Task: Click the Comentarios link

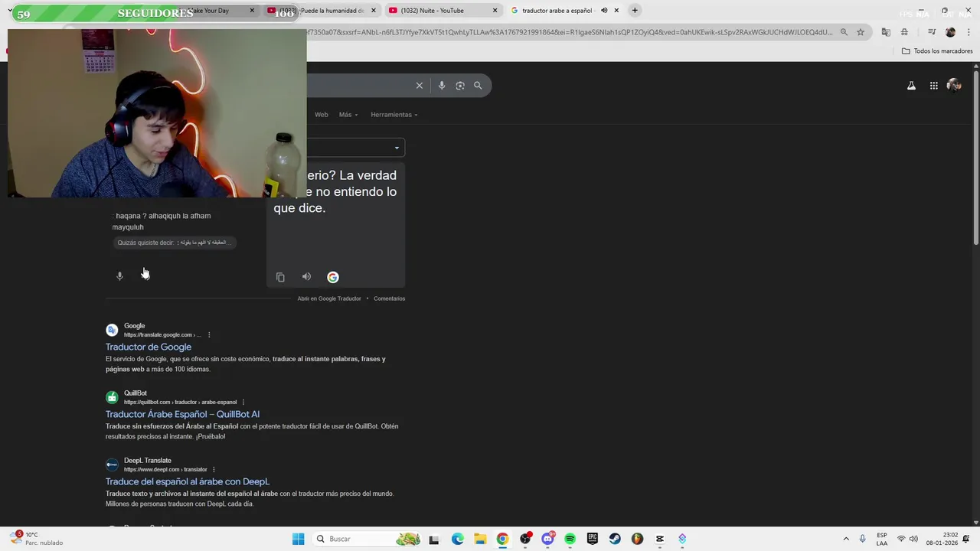Action: point(389,298)
